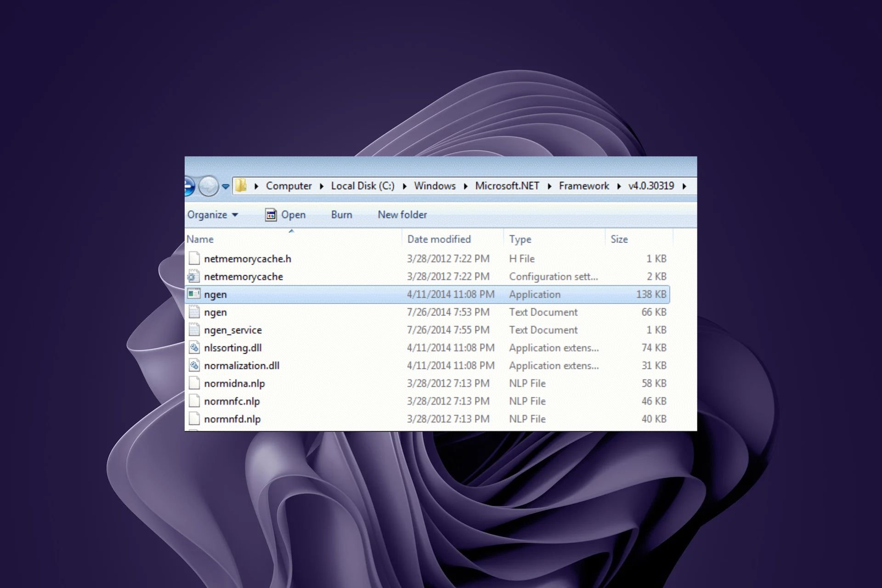Viewport: 882px width, 588px height.
Task: Click the normnfd.nlp file icon
Action: [194, 419]
